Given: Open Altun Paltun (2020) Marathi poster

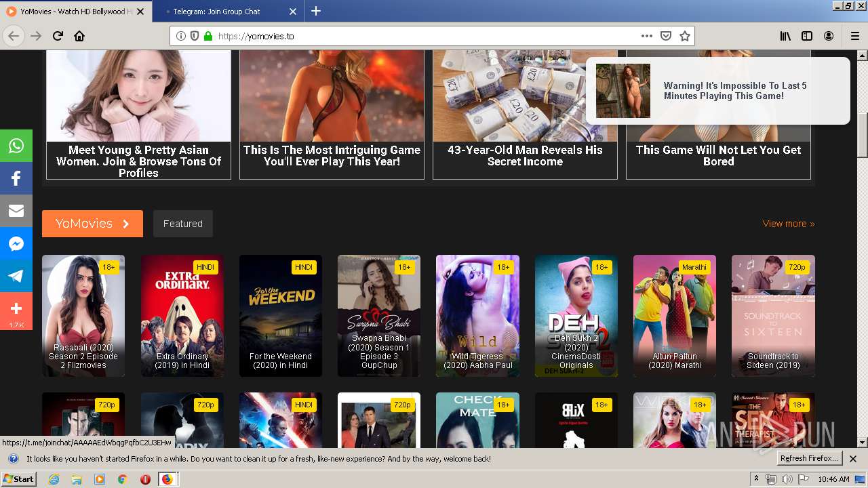Looking at the screenshot, I should click(675, 316).
